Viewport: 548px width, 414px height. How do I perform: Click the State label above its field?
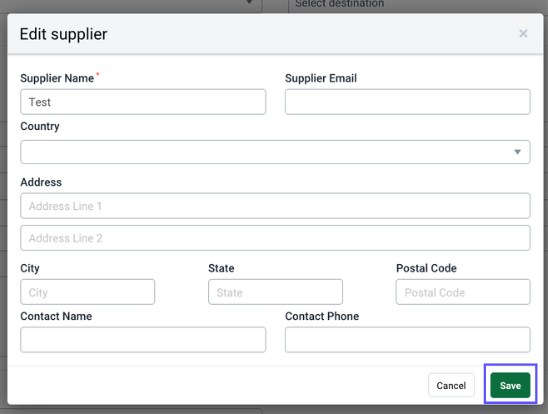(x=221, y=268)
